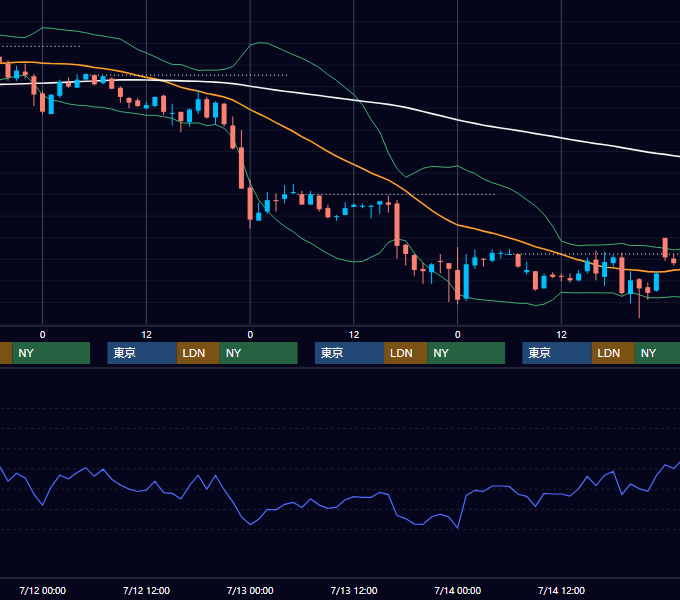Click the large red candle at 7/14 00:00
680x600 pixels.
coord(458,284)
